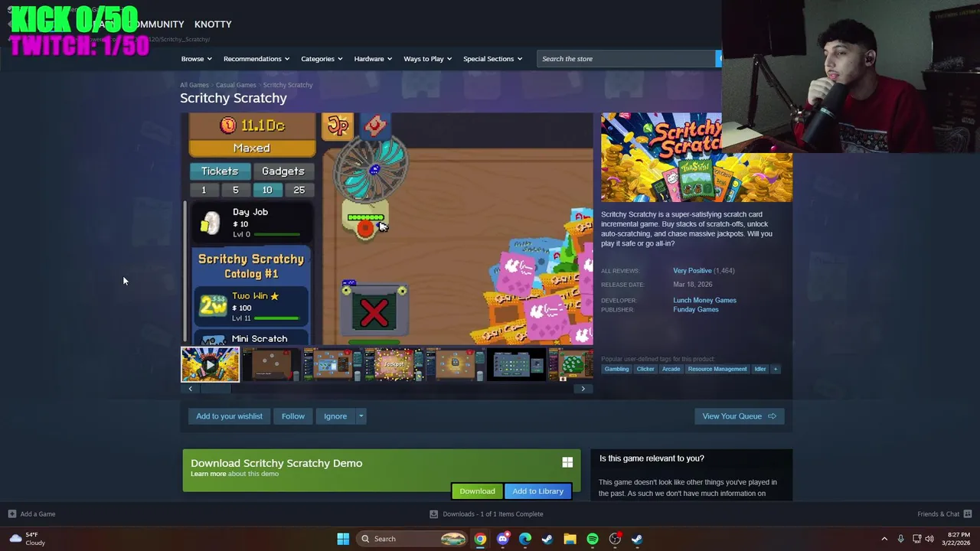Open Discord from the taskbar
Viewport: 980px width, 551px height.
pyautogui.click(x=502, y=539)
